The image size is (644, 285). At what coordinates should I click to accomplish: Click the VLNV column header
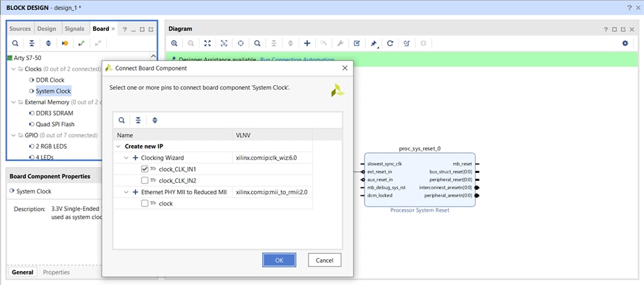click(272, 135)
